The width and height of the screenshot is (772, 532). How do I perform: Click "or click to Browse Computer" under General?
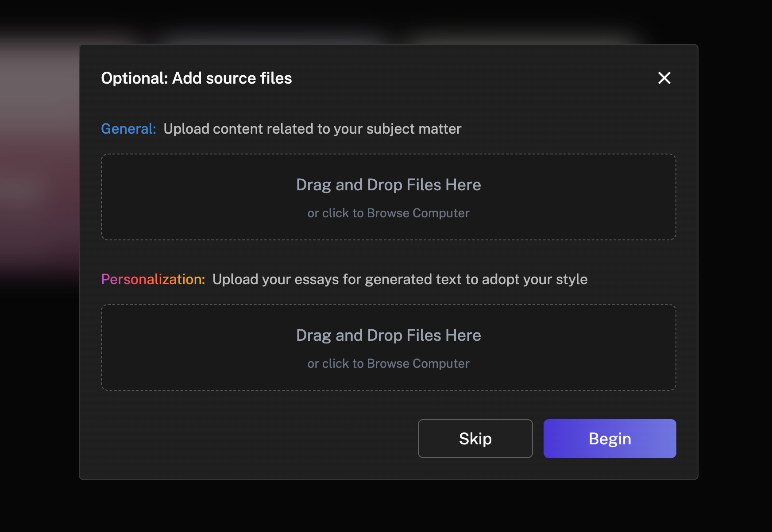pyautogui.click(x=388, y=213)
